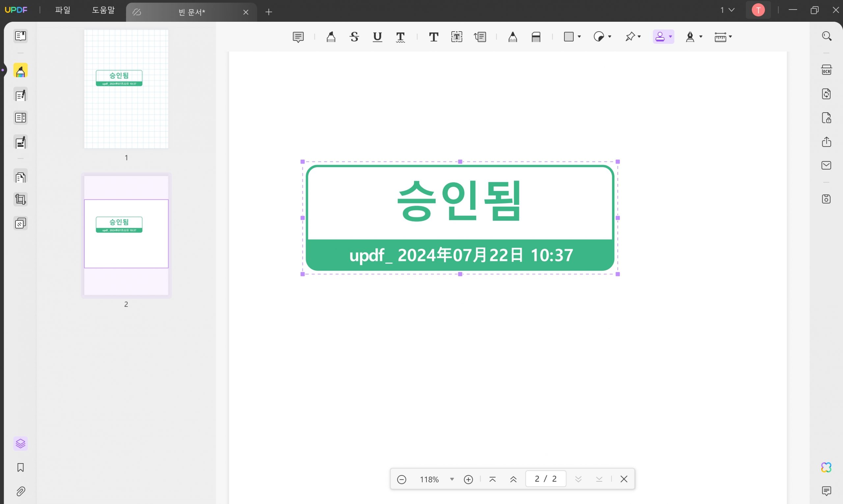Select the Sticky note comment tool
The height and width of the screenshot is (504, 843).
coord(298,37)
